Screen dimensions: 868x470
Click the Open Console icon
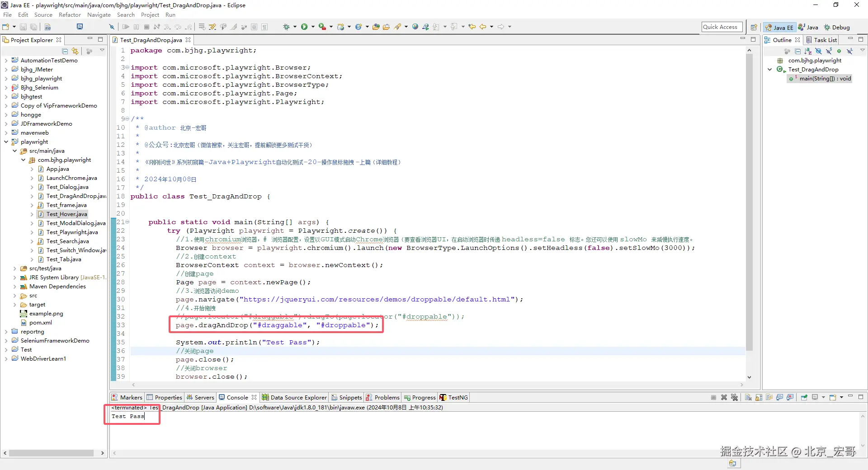tap(833, 397)
